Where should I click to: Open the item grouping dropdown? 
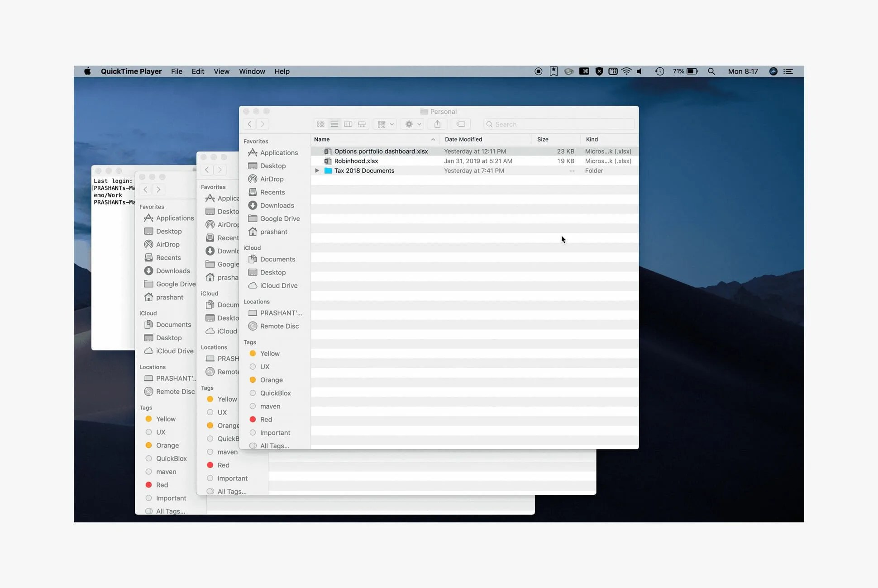pyautogui.click(x=384, y=124)
